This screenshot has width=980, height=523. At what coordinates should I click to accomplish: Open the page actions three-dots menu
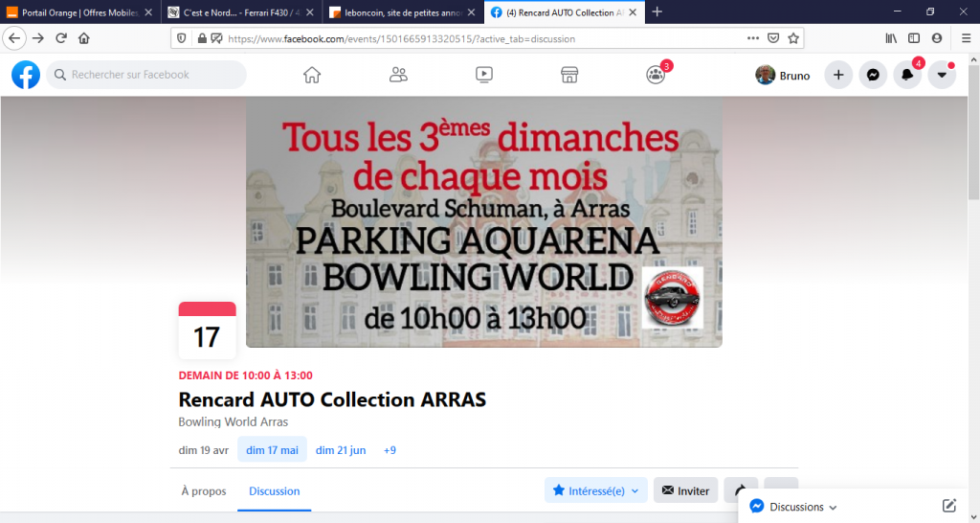click(x=753, y=38)
